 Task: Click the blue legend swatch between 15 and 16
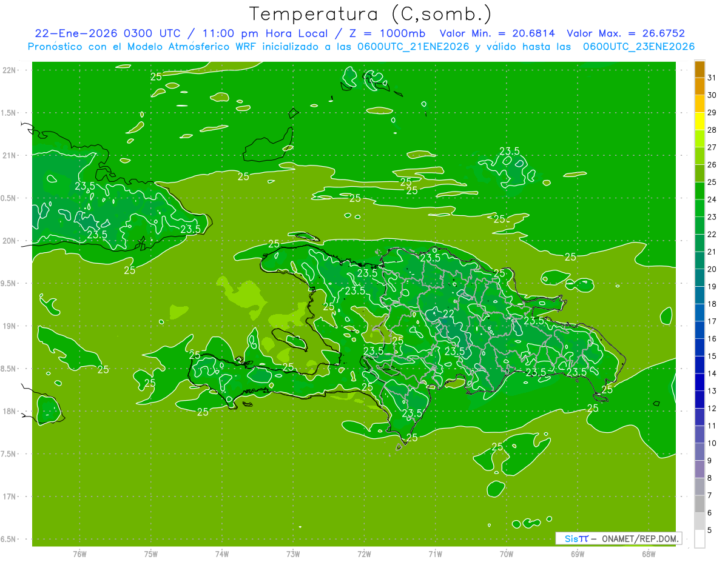699,347
